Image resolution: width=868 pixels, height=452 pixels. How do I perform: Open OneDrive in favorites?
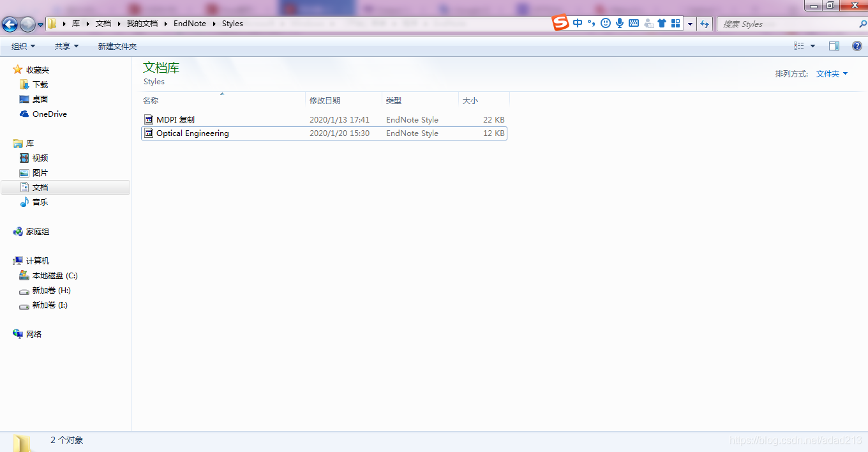[50, 114]
